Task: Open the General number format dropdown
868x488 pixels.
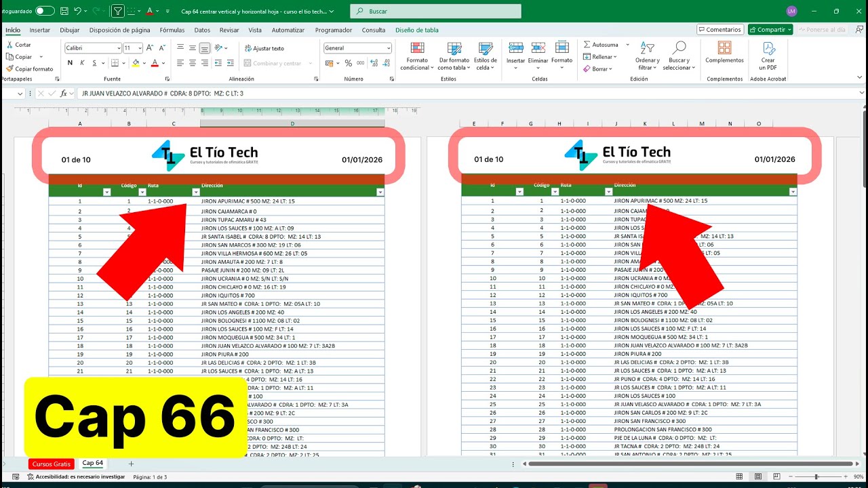Action: (389, 48)
